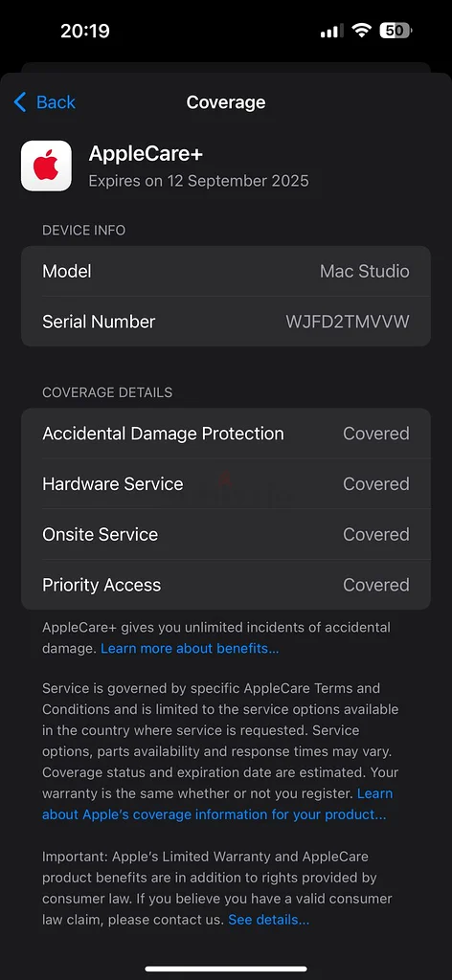452x980 pixels.
Task: Open Learn more about benefits link
Action: pos(190,648)
